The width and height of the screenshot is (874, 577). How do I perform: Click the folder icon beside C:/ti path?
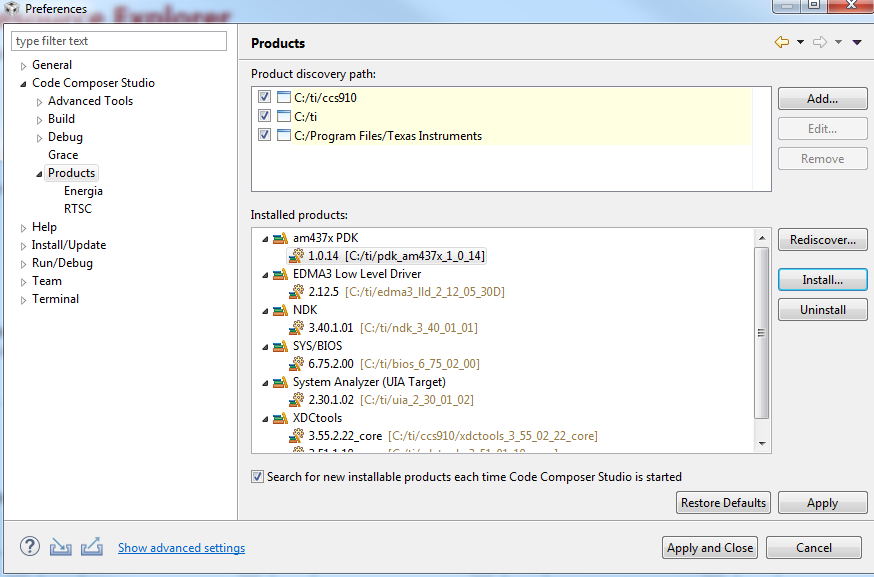(x=284, y=117)
